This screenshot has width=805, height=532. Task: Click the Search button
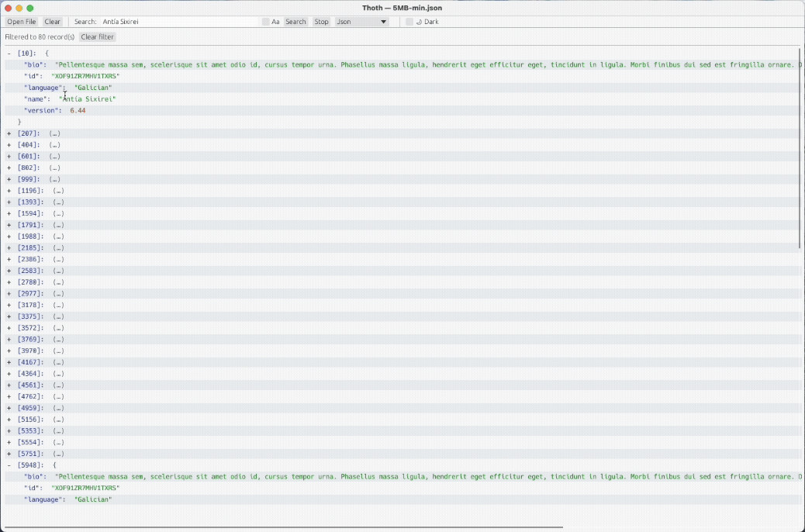click(295, 22)
